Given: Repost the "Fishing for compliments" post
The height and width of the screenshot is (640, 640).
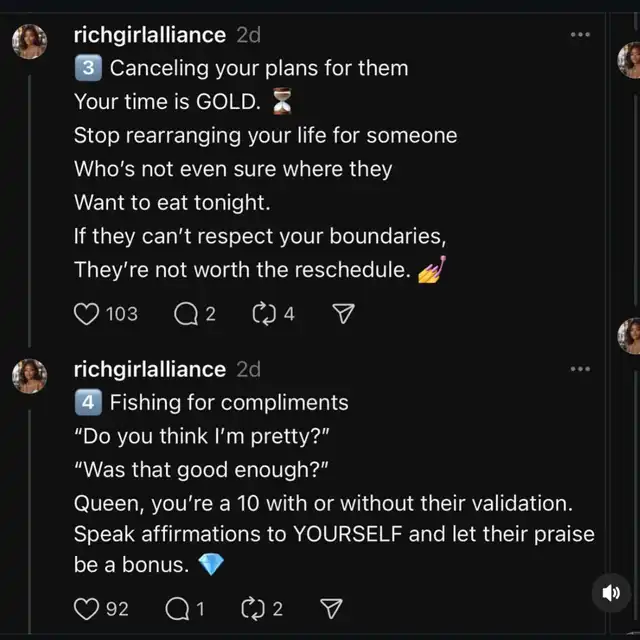Looking at the screenshot, I should click(x=254, y=608).
